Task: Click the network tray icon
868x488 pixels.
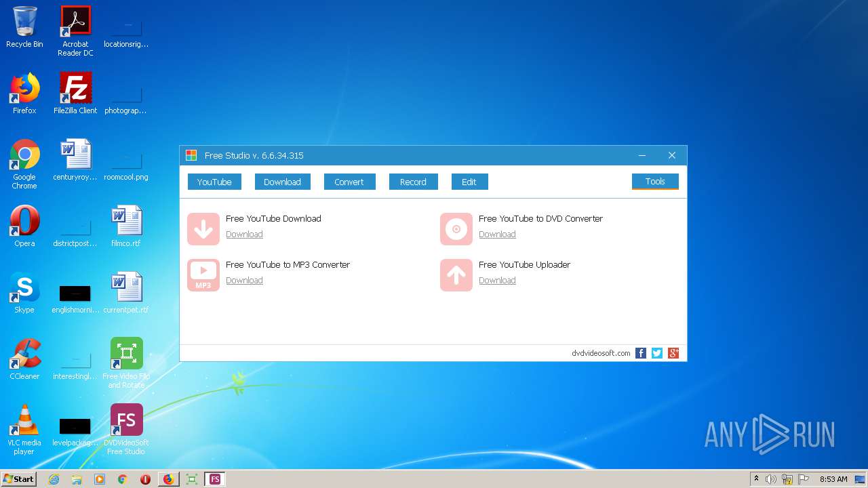Action: [x=787, y=479]
